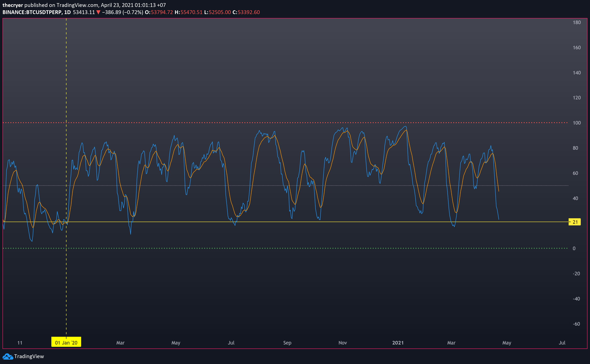Click the 'Mar' label after 2021

(451, 343)
